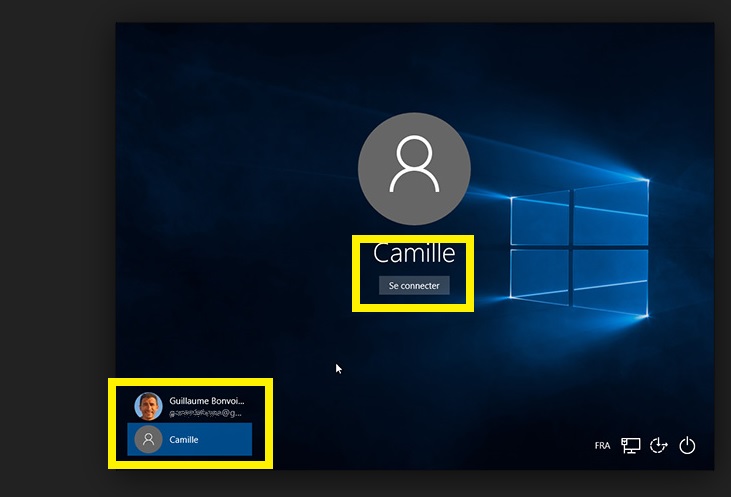Image resolution: width=731 pixels, height=497 pixels.
Task: Choose the Guillaume Bonvoi... account entry
Action: (190, 407)
